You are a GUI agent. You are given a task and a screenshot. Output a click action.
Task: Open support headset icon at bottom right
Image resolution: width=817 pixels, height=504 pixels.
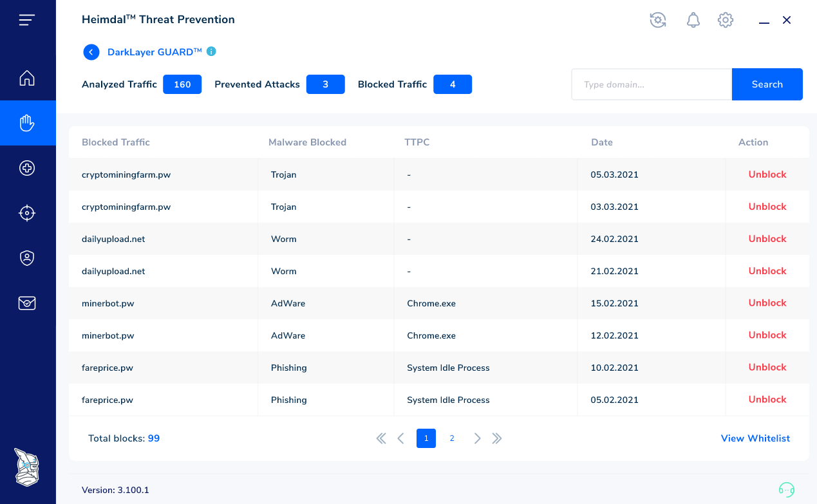(787, 489)
